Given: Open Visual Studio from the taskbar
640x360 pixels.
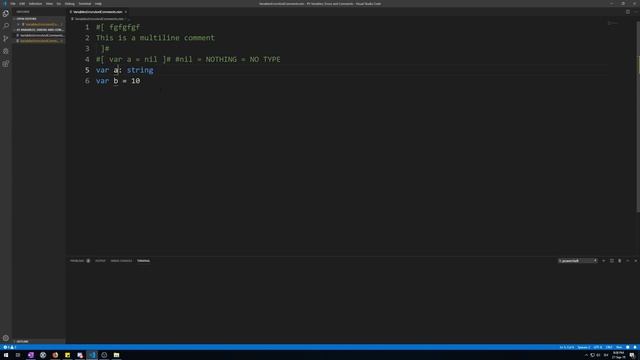Looking at the screenshot, I should pyautogui.click(x=31, y=355).
